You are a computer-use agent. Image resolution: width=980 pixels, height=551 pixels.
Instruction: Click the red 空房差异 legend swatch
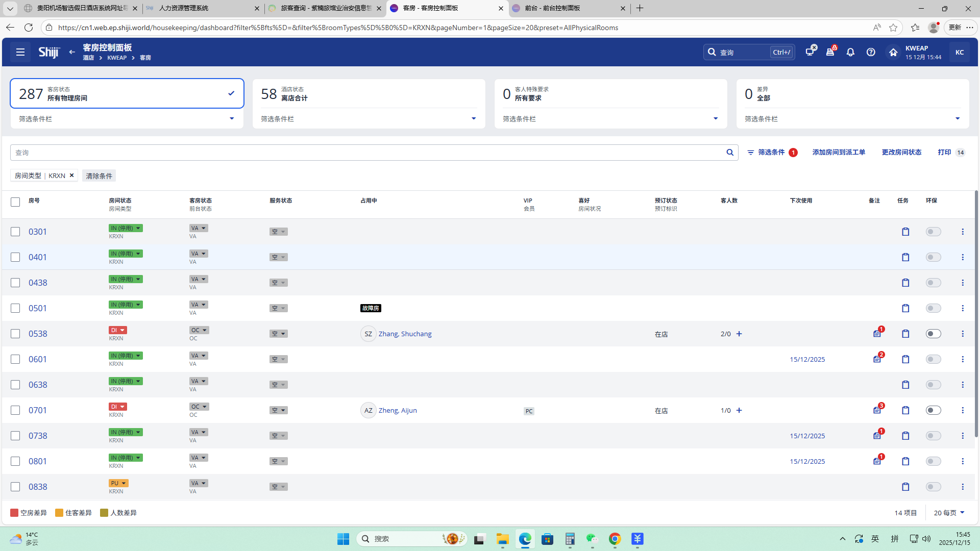point(14,513)
